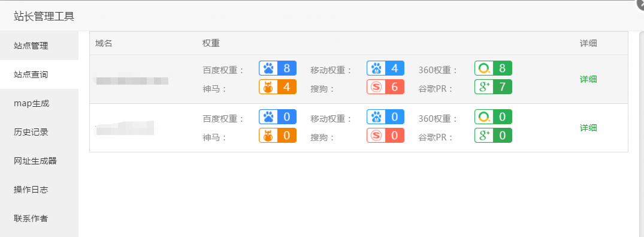This screenshot has width=644, height=237.
Task: Click 360权重 label in second row
Action: pos(438,119)
